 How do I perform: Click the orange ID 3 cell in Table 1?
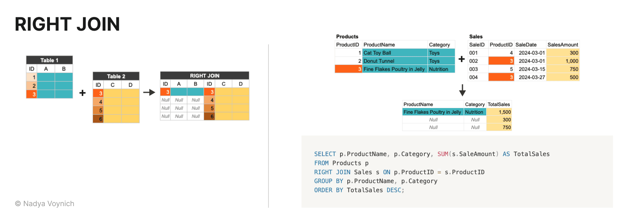tap(32, 94)
